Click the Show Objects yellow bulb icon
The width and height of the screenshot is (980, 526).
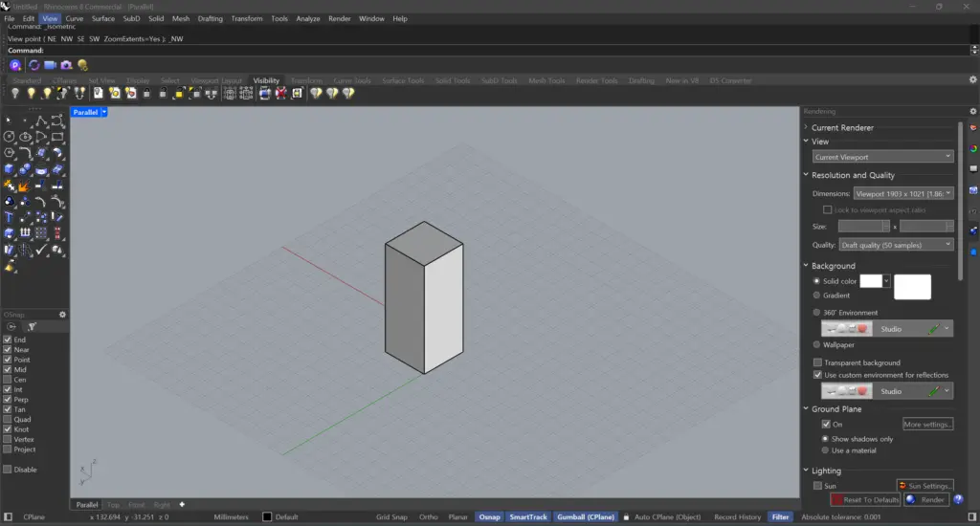[31, 93]
